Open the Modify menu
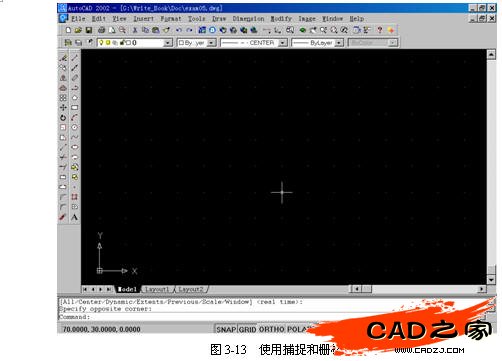This screenshot has height=361, width=502. click(x=281, y=19)
